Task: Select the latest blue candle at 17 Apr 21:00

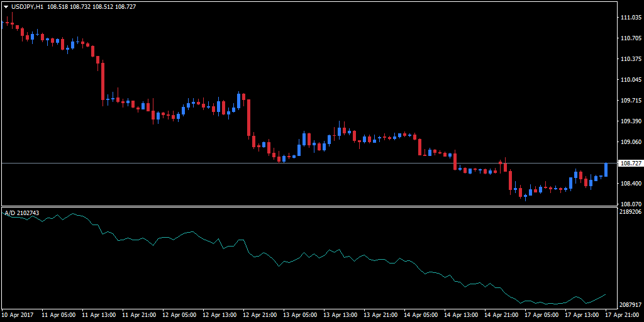Action: [606, 170]
